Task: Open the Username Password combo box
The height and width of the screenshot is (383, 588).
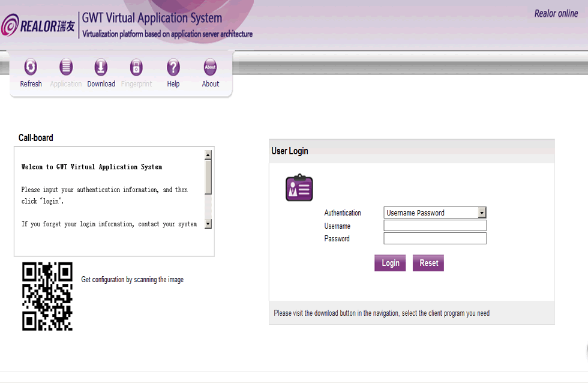Action: [x=431, y=213]
